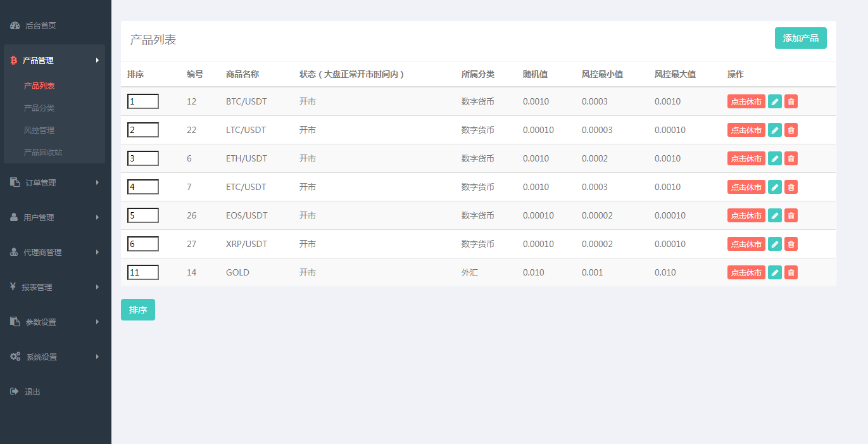
Task: Click the bitcoin icon beside 产品管理
Action: click(x=14, y=61)
